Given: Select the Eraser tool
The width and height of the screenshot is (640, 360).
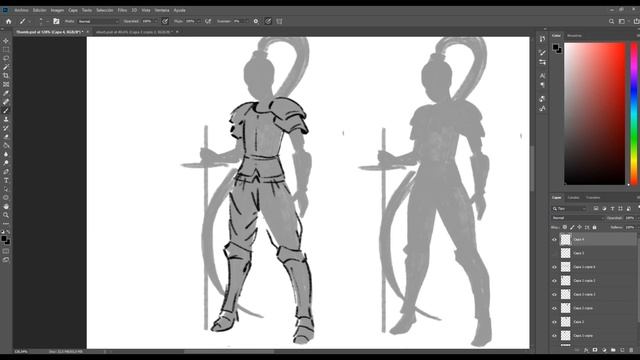Looking at the screenshot, I should 6,137.
